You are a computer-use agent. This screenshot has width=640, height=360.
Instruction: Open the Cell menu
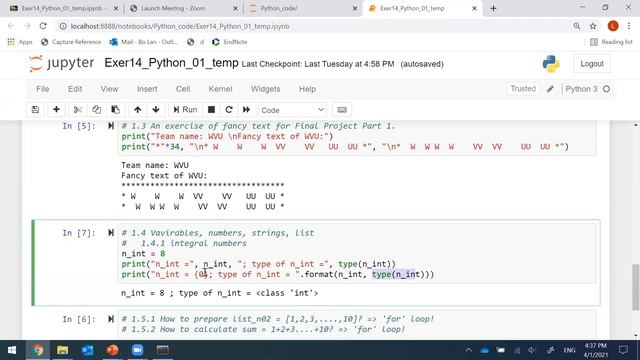(x=183, y=89)
